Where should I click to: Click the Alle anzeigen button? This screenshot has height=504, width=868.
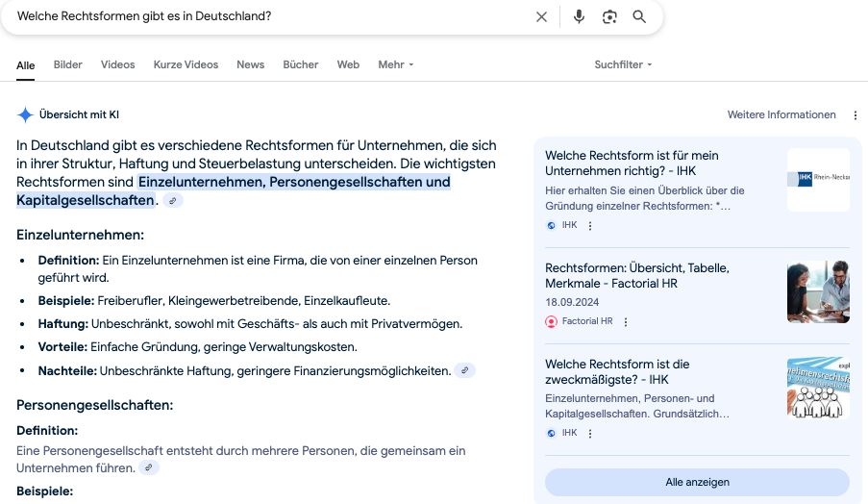point(697,482)
